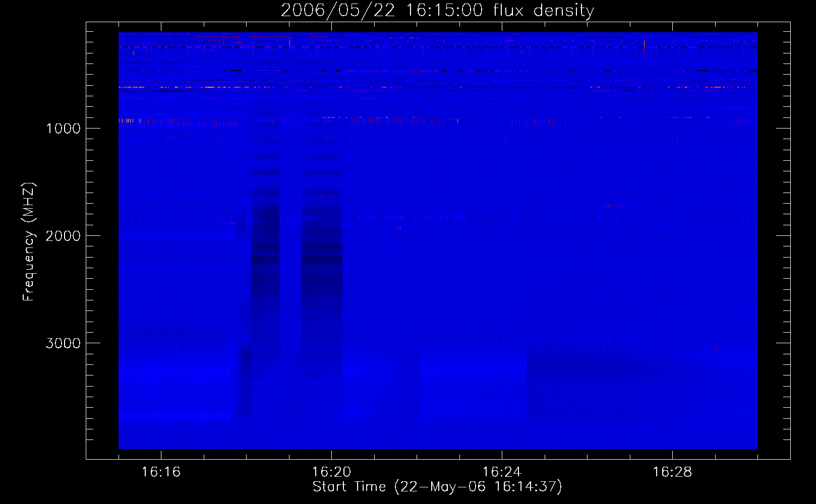Click the '3000' frequency tick label
Viewport: 816px width, 504px height.
(x=63, y=343)
